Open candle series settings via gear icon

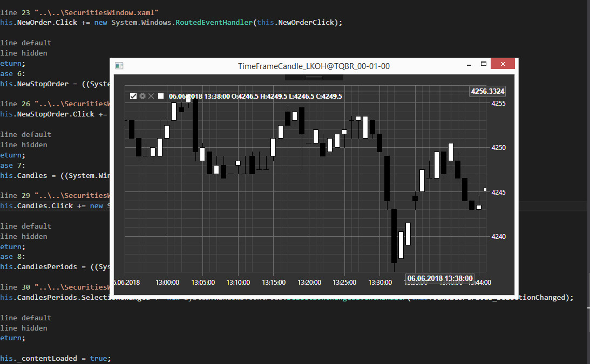click(143, 96)
